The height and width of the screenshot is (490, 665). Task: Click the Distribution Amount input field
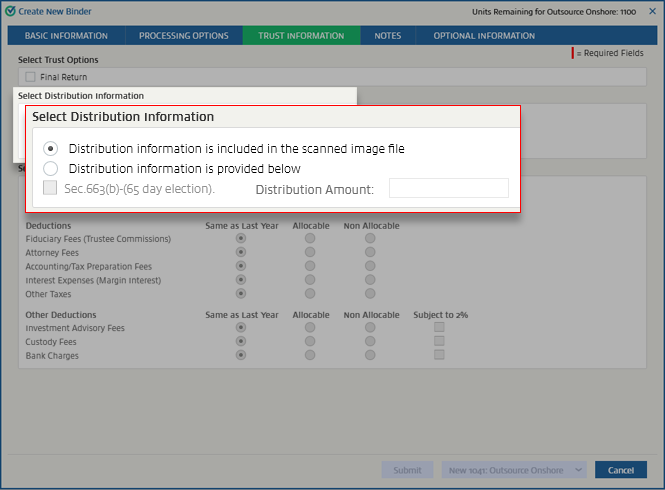click(x=448, y=188)
